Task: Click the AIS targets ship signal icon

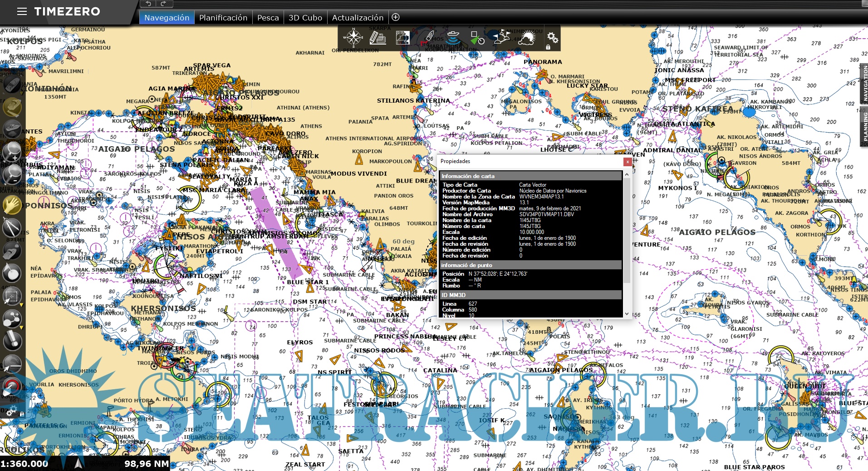Action: tap(452, 38)
